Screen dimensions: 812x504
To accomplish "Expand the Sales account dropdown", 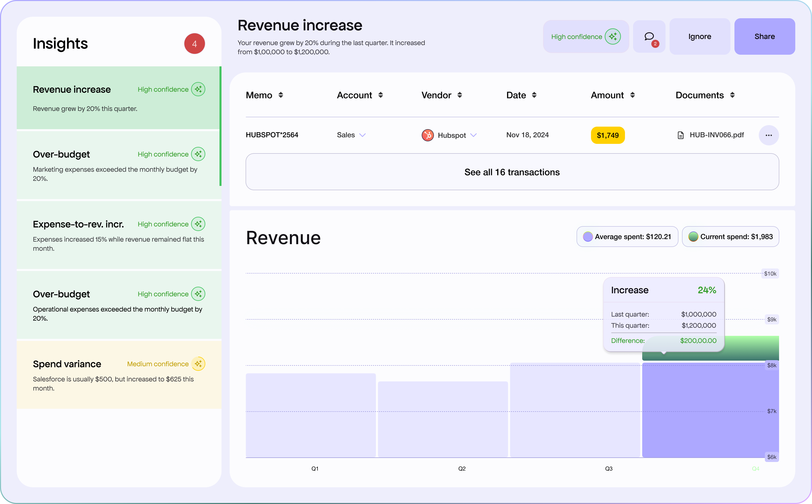I will pos(362,135).
